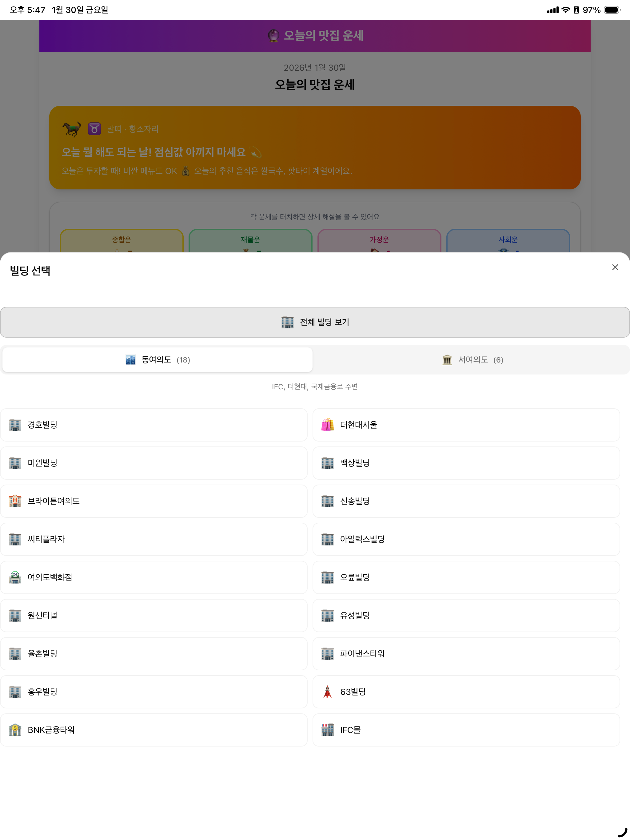Screen dimensions: 630x840
Task: Click the building icon in 전체 빌딩 보기
Action: pos(288,322)
